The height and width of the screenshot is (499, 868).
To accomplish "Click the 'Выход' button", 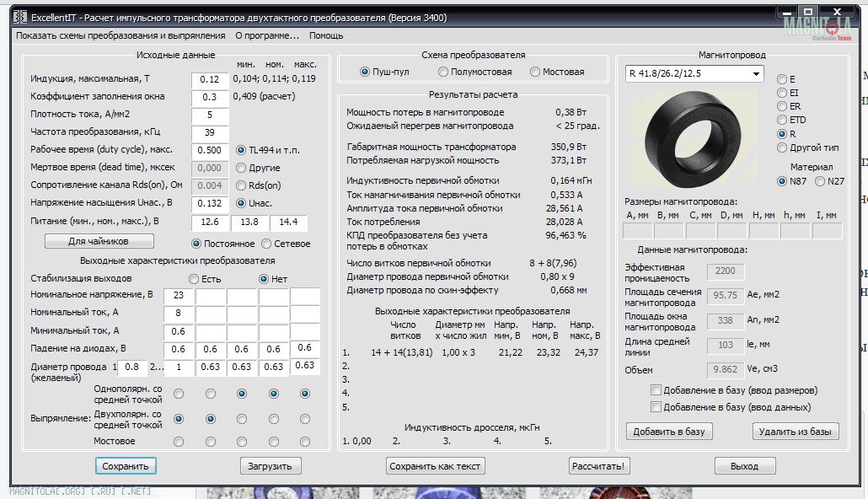I will point(745,466).
